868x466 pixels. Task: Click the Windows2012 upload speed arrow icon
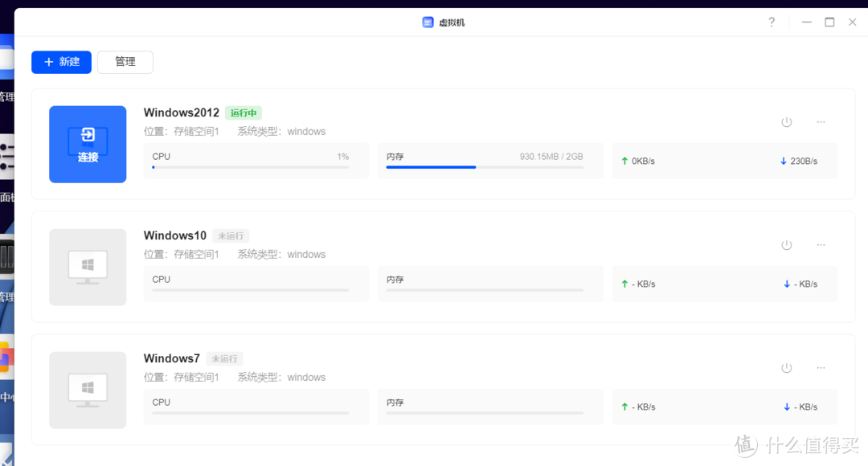[x=624, y=161]
